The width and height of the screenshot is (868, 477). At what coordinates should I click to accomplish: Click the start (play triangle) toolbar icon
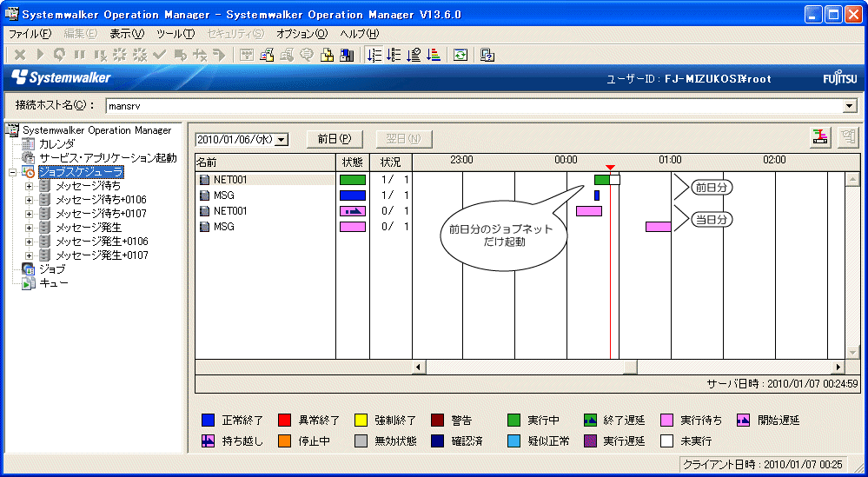click(40, 55)
